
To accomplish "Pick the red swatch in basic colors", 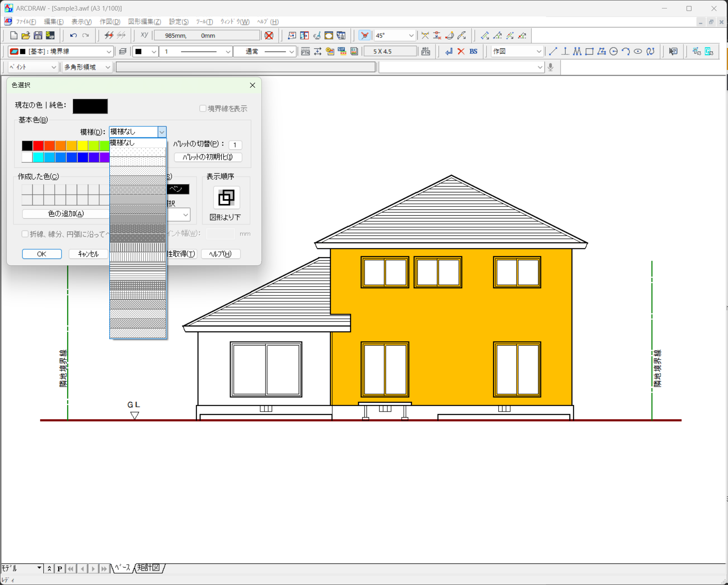I will click(38, 146).
